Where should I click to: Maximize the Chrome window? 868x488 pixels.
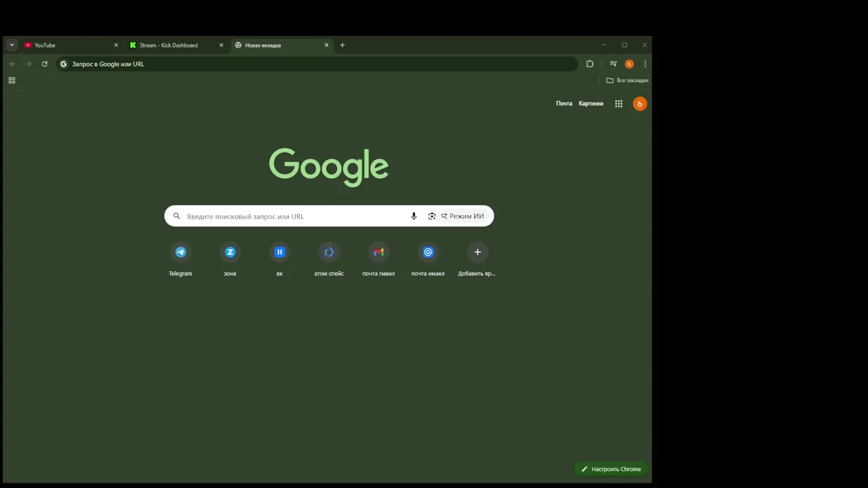tap(624, 45)
